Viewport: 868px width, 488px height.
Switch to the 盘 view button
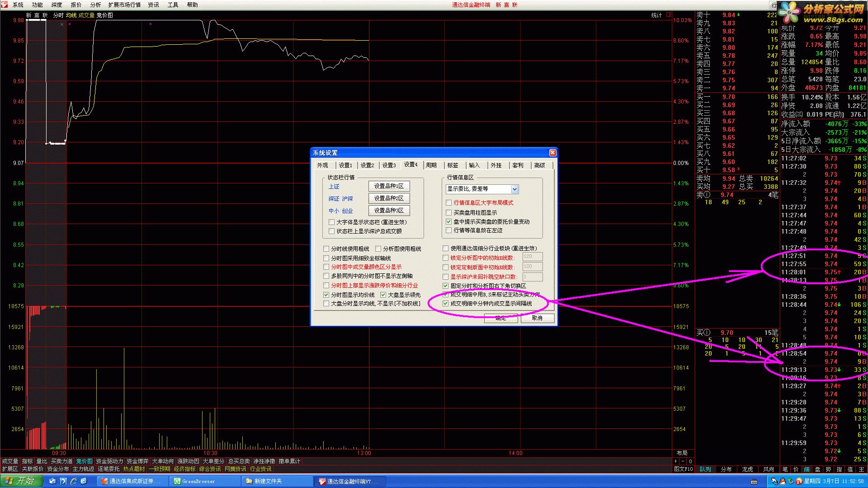(x=817, y=469)
